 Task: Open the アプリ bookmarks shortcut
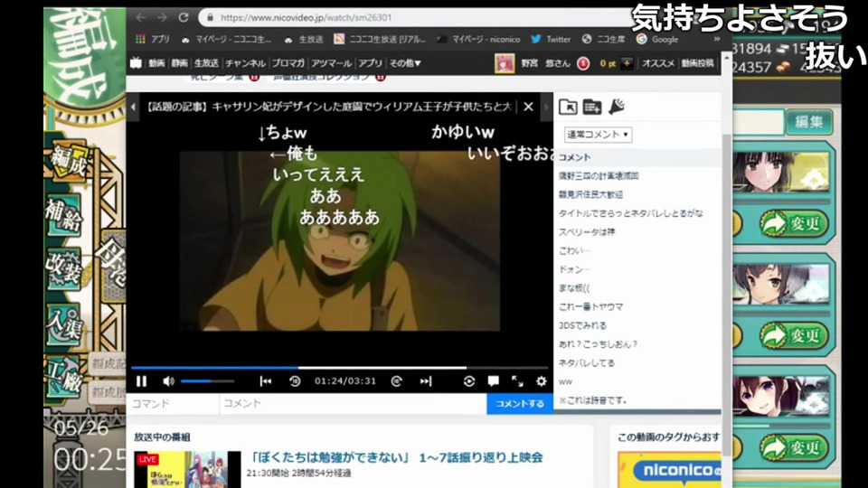153,39
